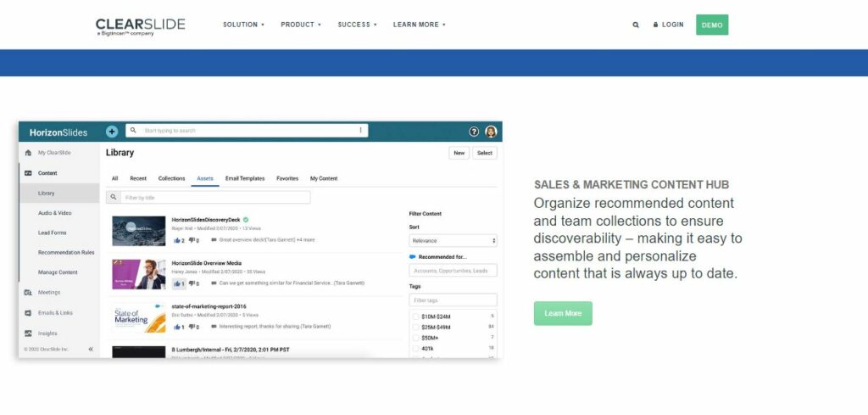Viewport: 868px width, 415px height.
Task: Click the Meetings sidebar icon
Action: click(28, 293)
